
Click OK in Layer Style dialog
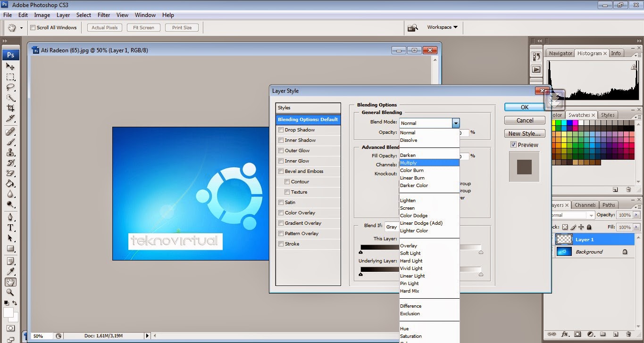[x=525, y=107]
